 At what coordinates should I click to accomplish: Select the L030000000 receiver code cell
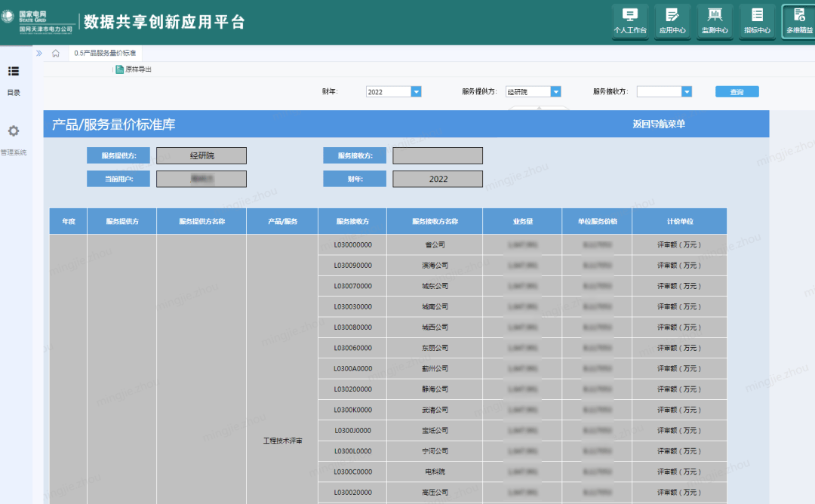(352, 244)
